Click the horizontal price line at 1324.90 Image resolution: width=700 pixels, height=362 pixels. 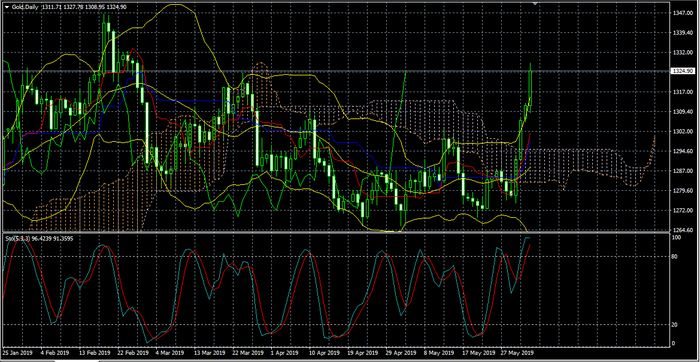[x=336, y=71]
